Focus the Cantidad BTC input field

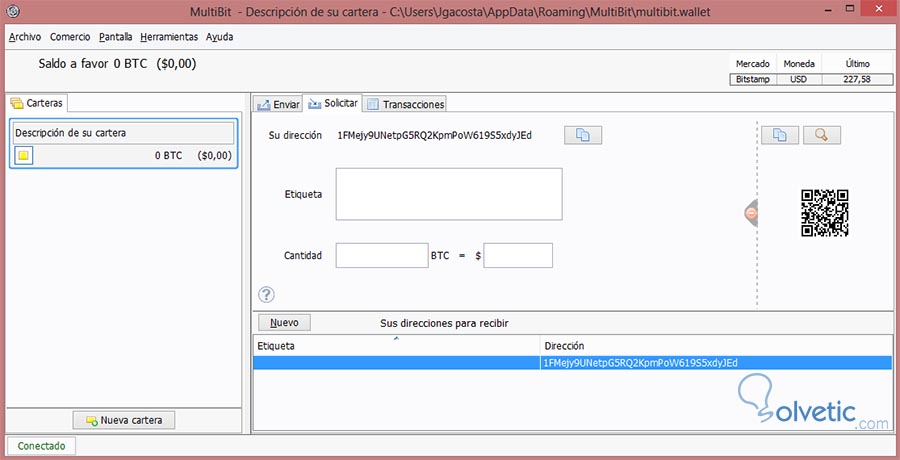(x=382, y=256)
